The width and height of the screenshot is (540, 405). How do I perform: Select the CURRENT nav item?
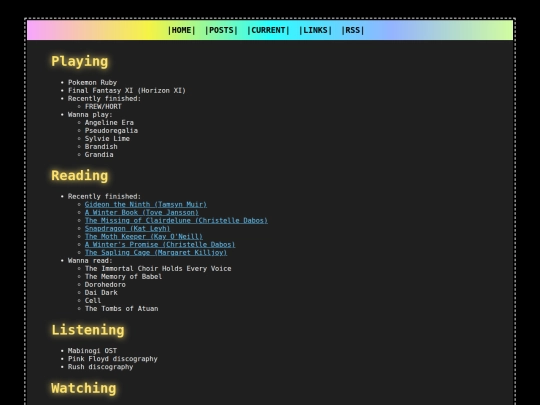268,30
